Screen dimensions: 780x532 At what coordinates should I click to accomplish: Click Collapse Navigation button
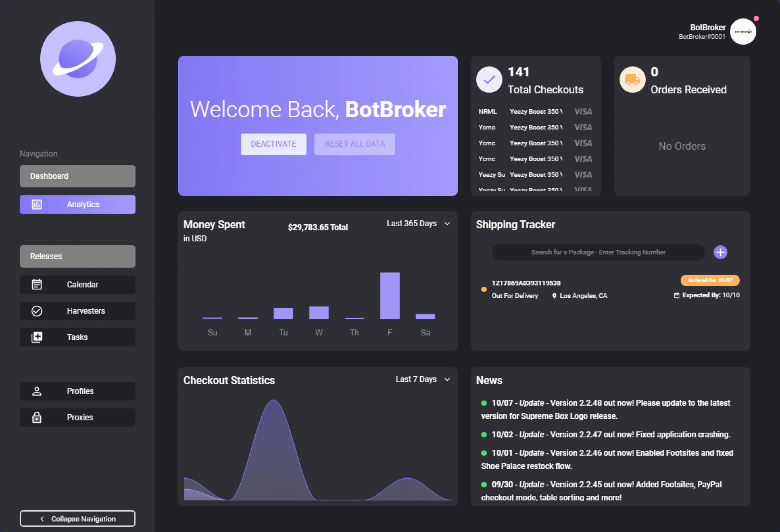[77, 519]
